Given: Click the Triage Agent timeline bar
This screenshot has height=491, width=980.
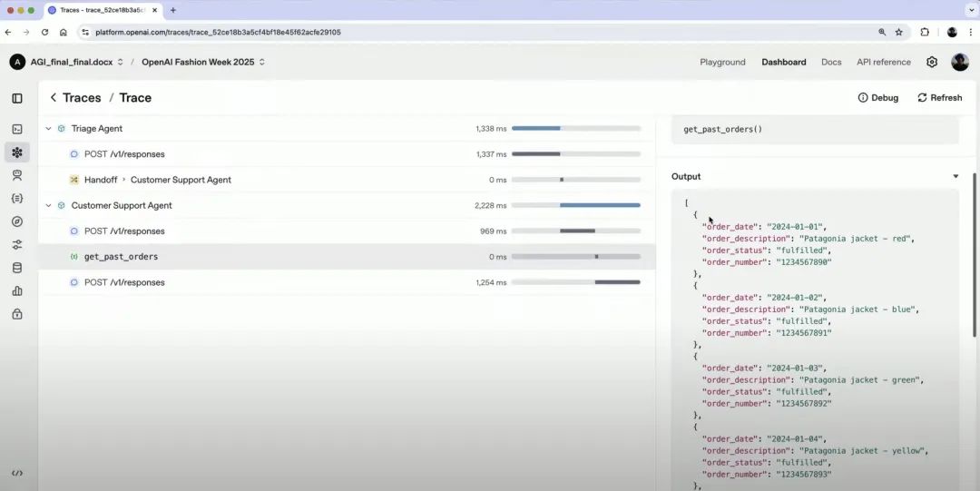Looking at the screenshot, I should click(x=535, y=128).
